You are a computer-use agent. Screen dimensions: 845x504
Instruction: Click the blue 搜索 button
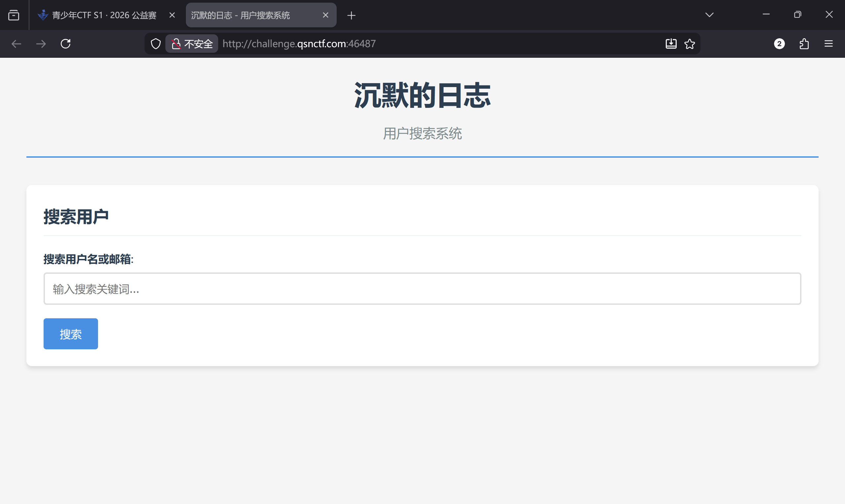tap(71, 334)
